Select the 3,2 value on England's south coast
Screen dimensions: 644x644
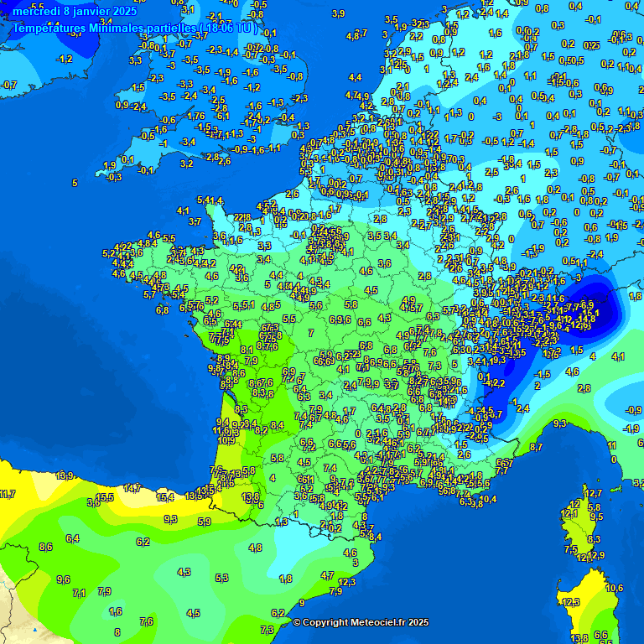tap(186, 164)
